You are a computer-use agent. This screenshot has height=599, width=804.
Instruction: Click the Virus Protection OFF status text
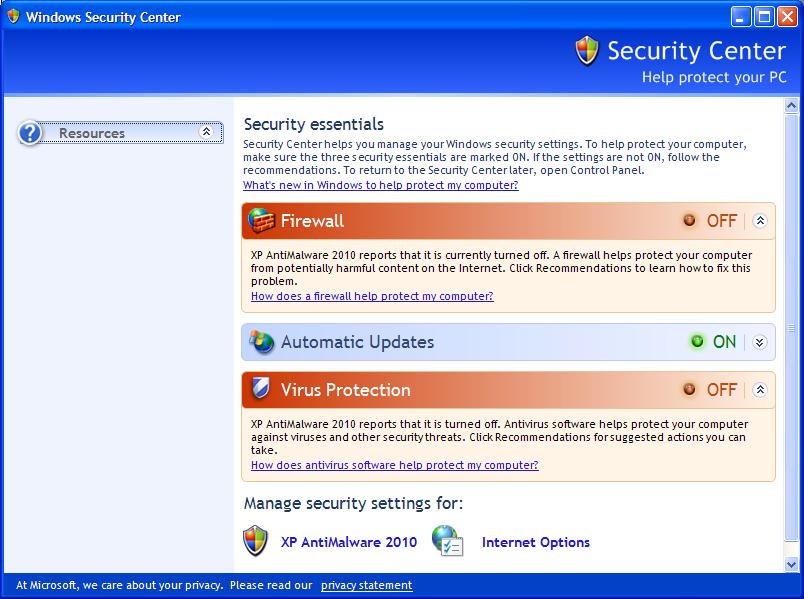[x=721, y=390]
